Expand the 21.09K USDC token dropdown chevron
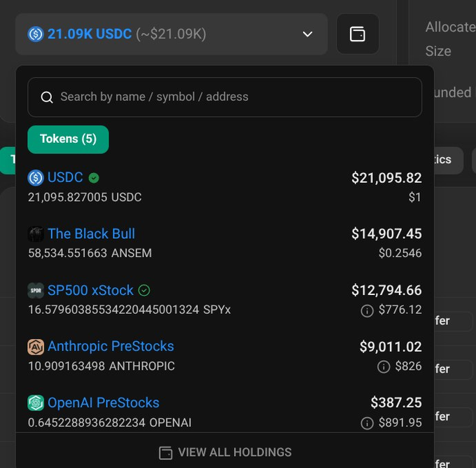476x468 pixels. (307, 34)
